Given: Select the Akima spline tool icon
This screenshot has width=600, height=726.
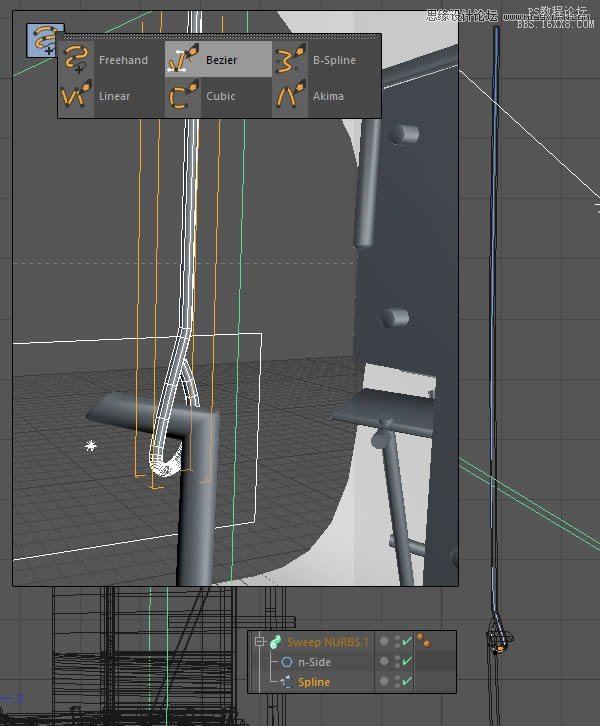Looking at the screenshot, I should (290, 95).
